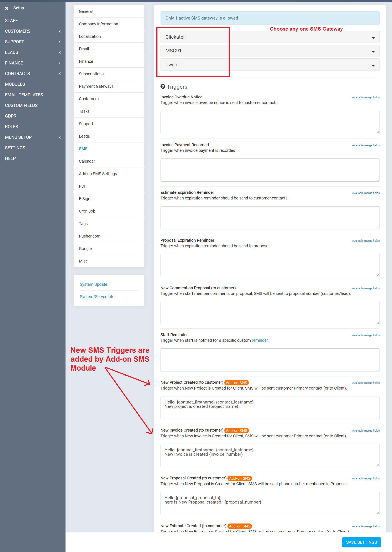Open the Tasks settings tab
Screen dimensions: 392x552
click(109, 111)
